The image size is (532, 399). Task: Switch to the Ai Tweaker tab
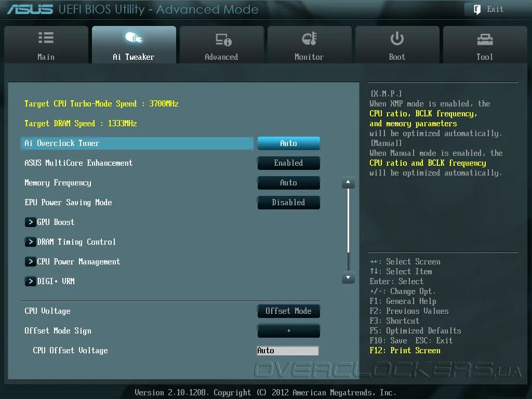(x=134, y=45)
